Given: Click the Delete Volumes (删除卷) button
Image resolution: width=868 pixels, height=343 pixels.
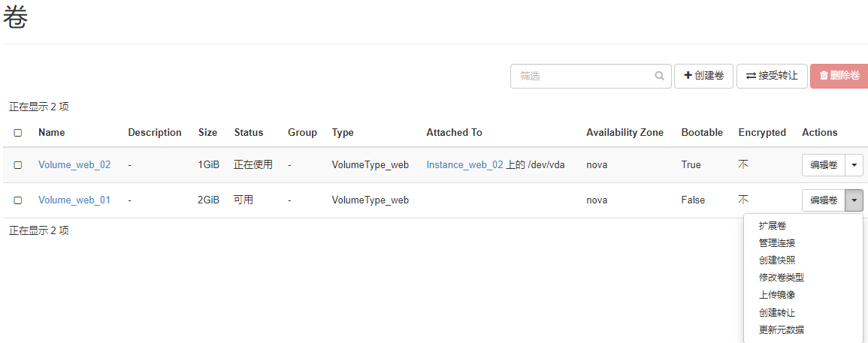Looking at the screenshot, I should pyautogui.click(x=839, y=76).
